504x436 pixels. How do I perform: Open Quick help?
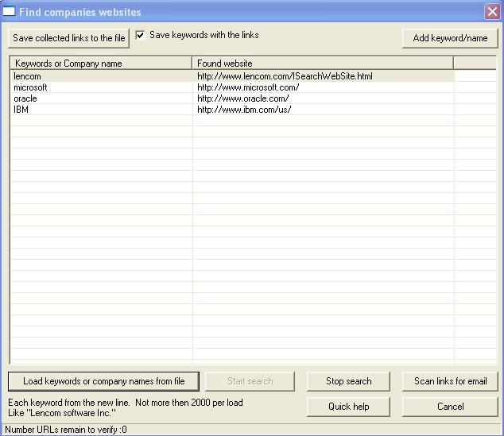(x=348, y=407)
